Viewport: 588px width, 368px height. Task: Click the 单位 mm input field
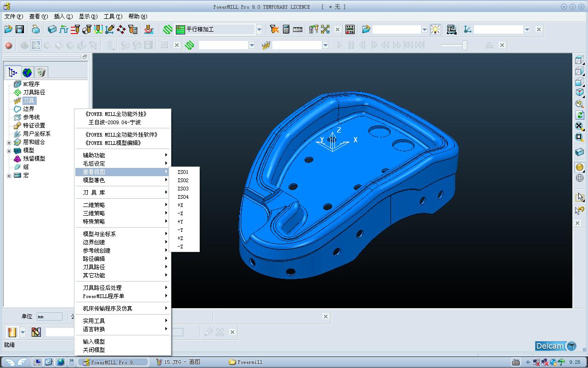coord(49,316)
